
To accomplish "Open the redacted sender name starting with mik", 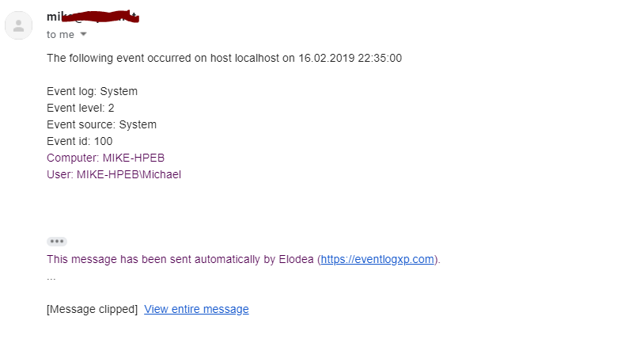I will point(93,17).
